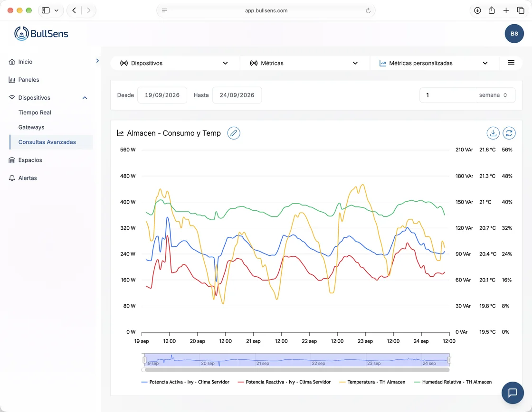Open the Safari sidebar dropdown arrow
This screenshot has width=532, height=412.
pos(57,10)
